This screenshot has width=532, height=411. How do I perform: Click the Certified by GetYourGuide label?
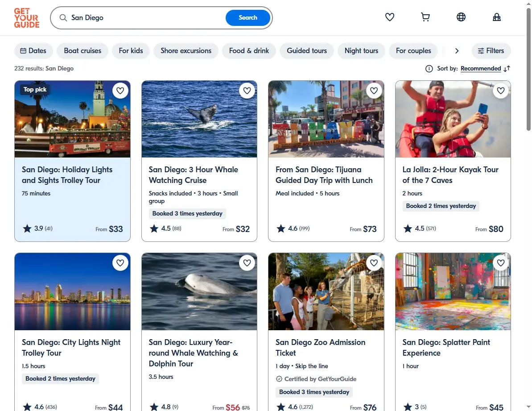tap(316, 379)
